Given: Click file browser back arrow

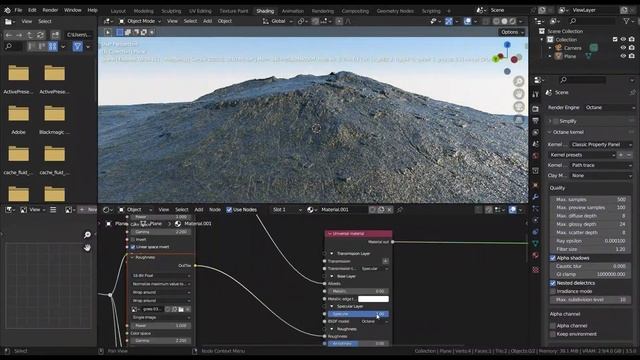Looking at the screenshot, I should [x=9, y=35].
